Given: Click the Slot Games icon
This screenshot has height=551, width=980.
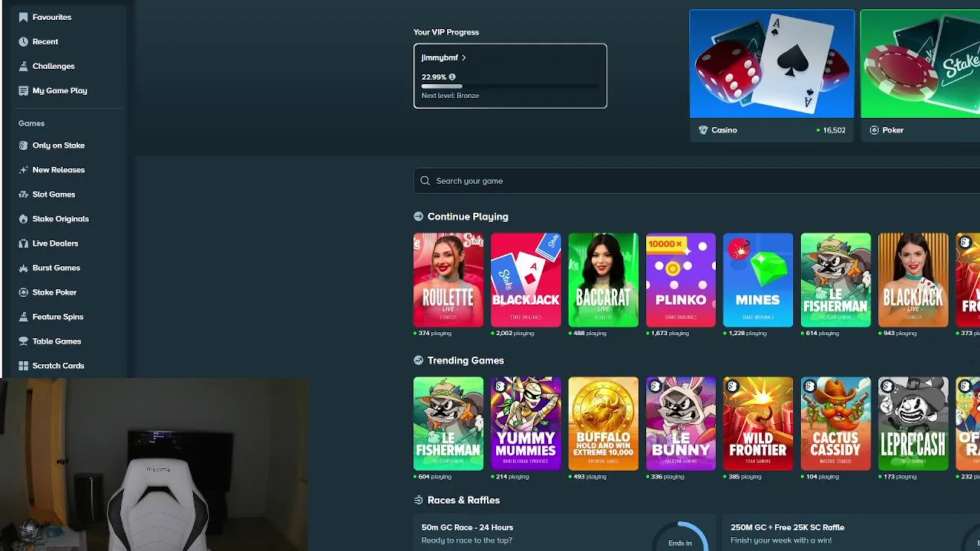Looking at the screenshot, I should click(23, 194).
